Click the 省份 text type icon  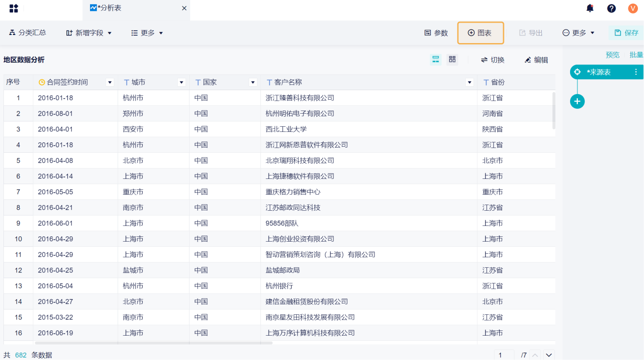click(x=486, y=82)
